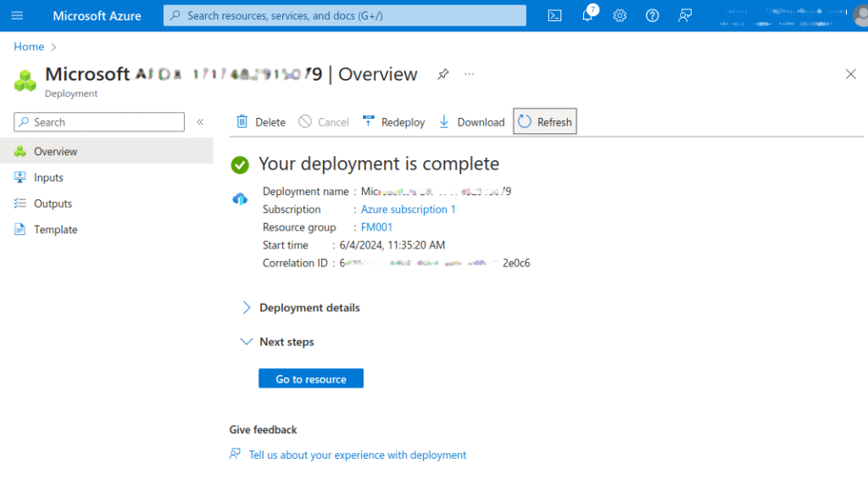Click the global search resources field
The image size is (868, 497).
point(345,15)
